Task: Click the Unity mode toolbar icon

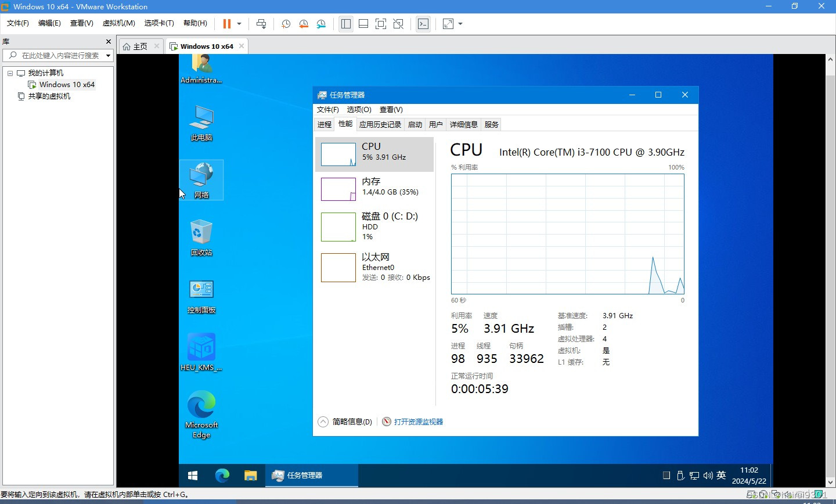Action: (398, 24)
